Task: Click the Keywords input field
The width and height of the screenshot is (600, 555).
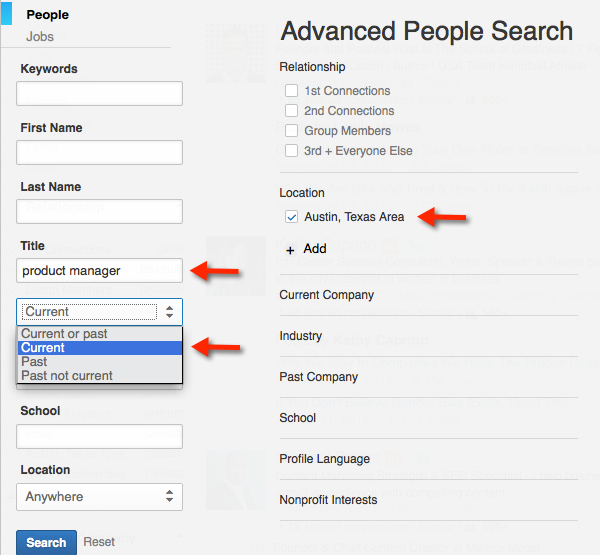Action: (99, 94)
